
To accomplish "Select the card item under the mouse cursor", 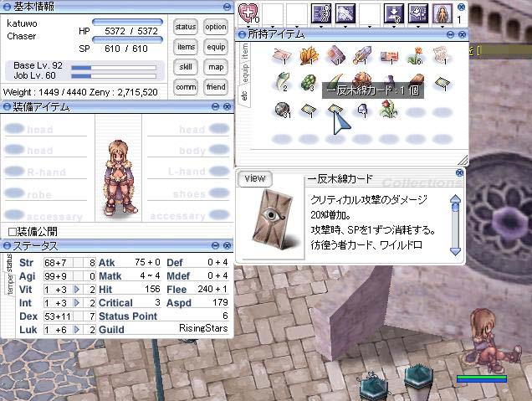I will click(335, 110).
